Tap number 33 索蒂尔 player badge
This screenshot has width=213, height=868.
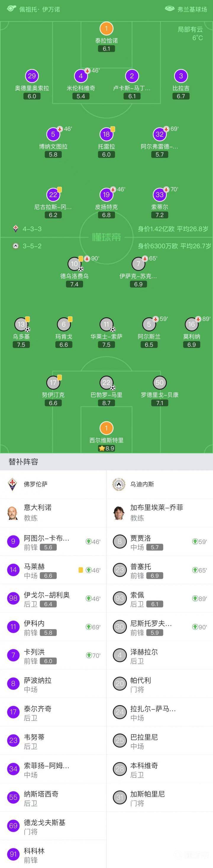point(159,195)
